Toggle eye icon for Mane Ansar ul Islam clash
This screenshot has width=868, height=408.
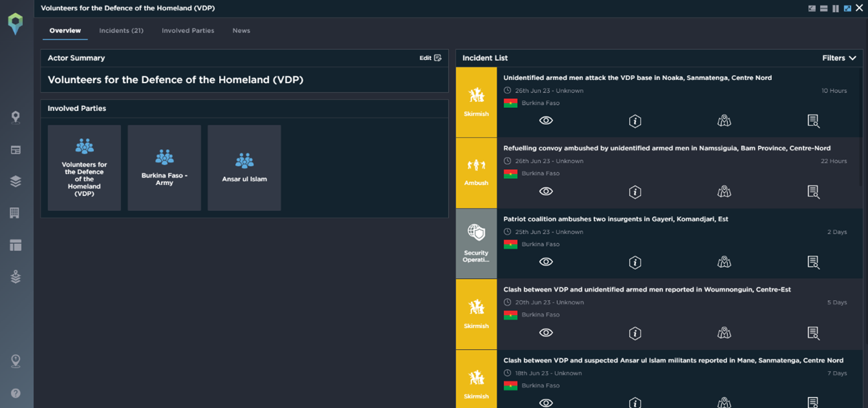[x=546, y=403]
